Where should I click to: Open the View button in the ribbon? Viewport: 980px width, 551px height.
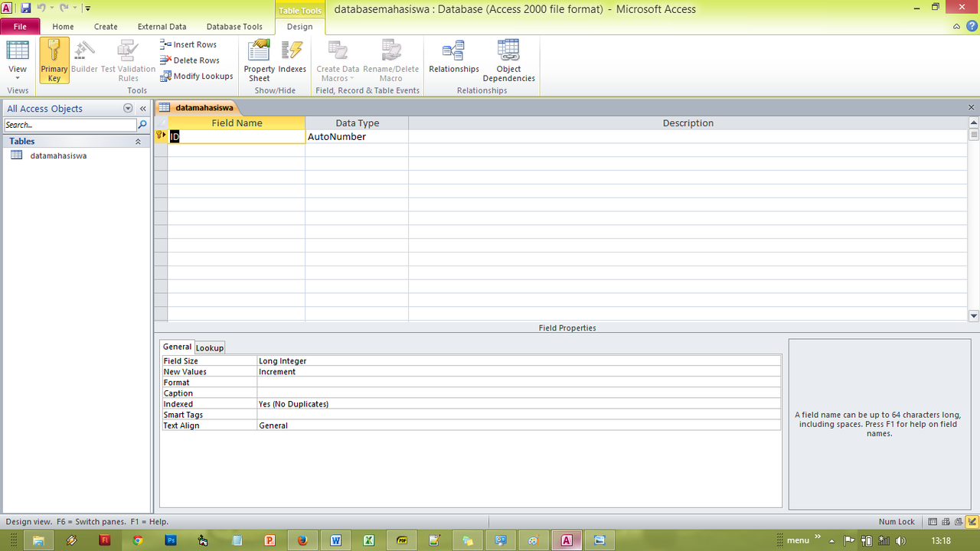18,60
